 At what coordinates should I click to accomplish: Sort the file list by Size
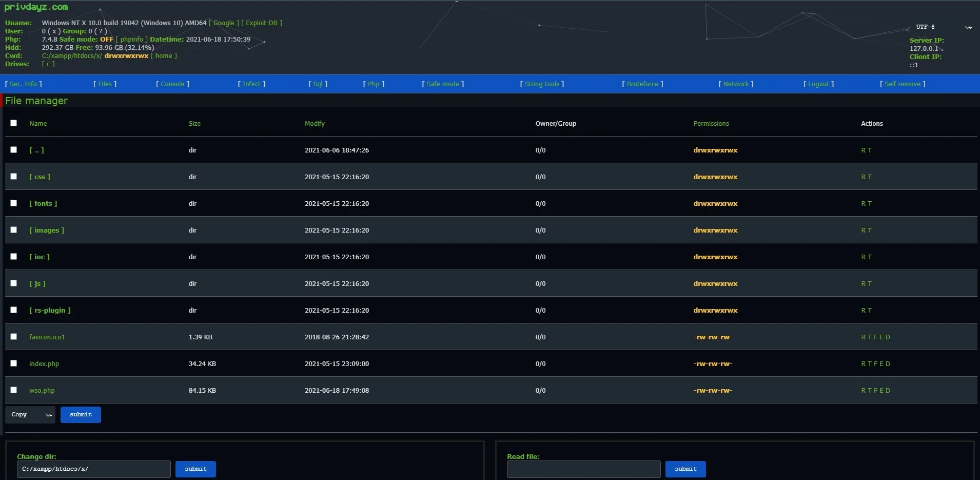194,124
